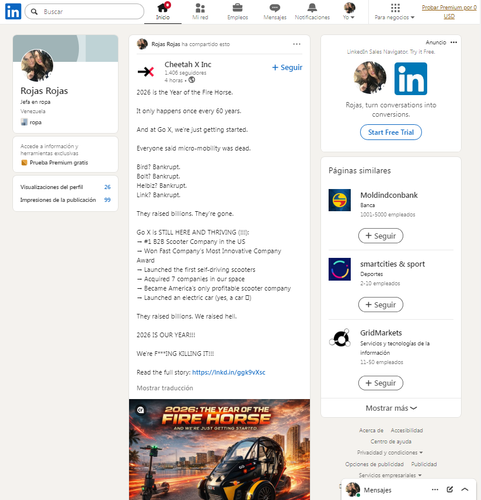View Visualizaciones del perfil stats
The width and height of the screenshot is (481, 500).
pyautogui.click(x=65, y=187)
